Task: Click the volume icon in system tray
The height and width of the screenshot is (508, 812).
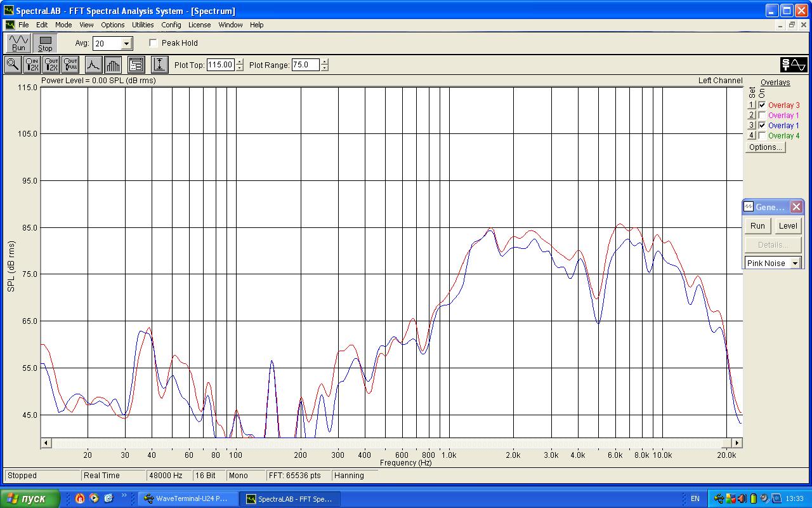Action: pos(742,498)
